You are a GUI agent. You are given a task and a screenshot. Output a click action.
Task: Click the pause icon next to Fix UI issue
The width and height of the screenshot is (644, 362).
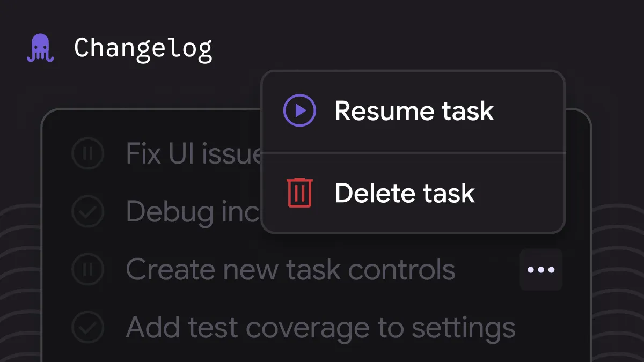tap(88, 154)
